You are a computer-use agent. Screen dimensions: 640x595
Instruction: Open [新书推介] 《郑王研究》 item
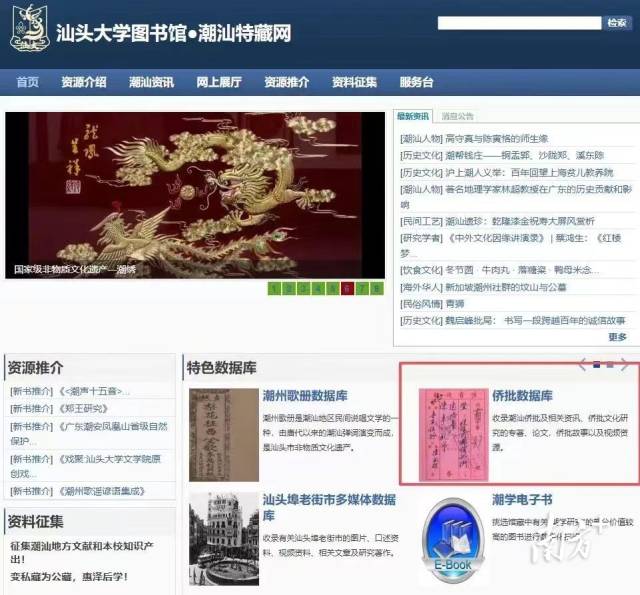point(59,409)
